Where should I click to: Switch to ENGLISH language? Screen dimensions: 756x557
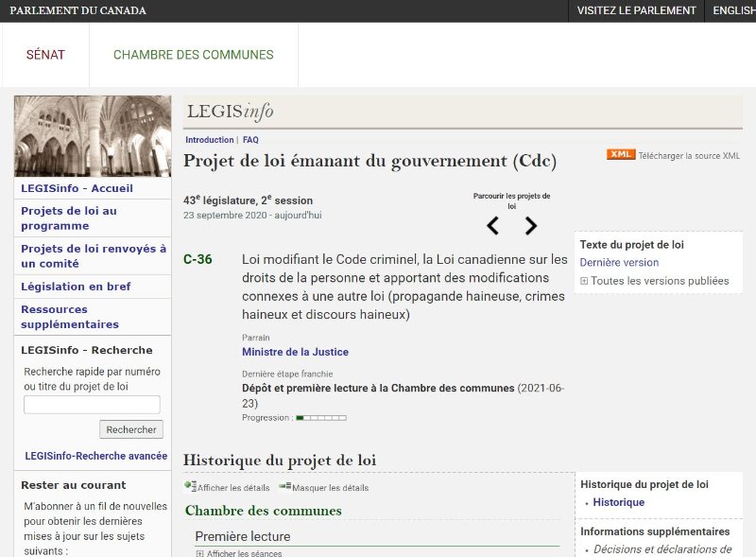click(x=734, y=10)
